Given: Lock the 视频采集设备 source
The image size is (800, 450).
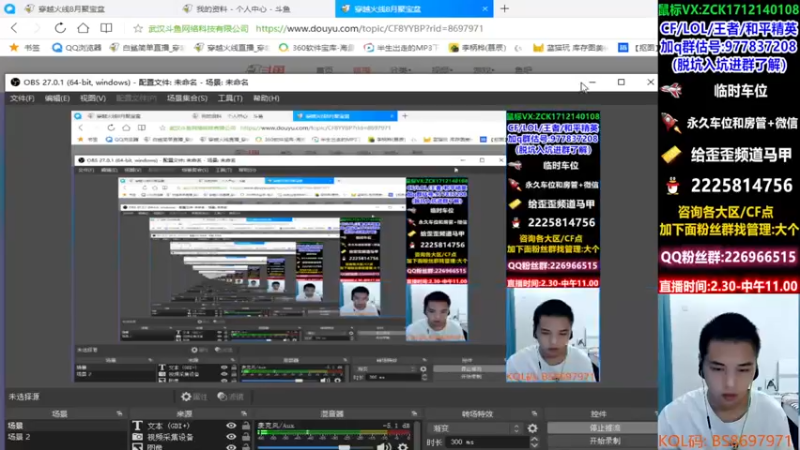Looking at the screenshot, I should pos(246,437).
